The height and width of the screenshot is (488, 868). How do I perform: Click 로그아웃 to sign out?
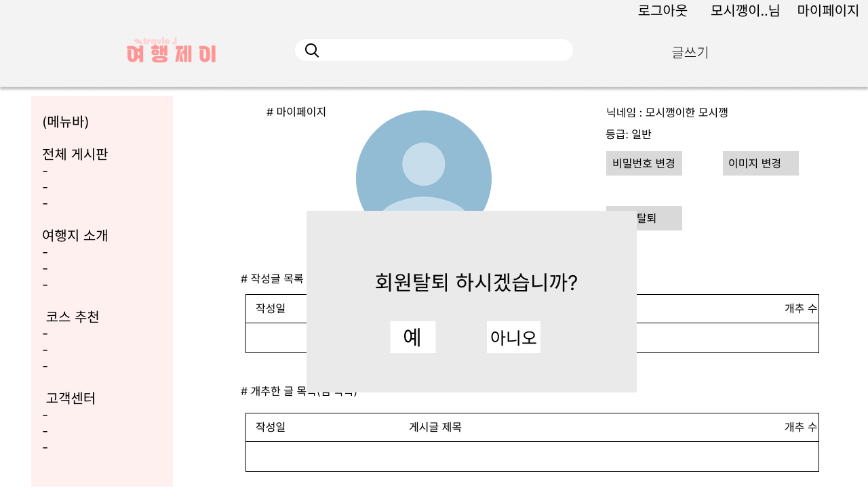point(662,10)
